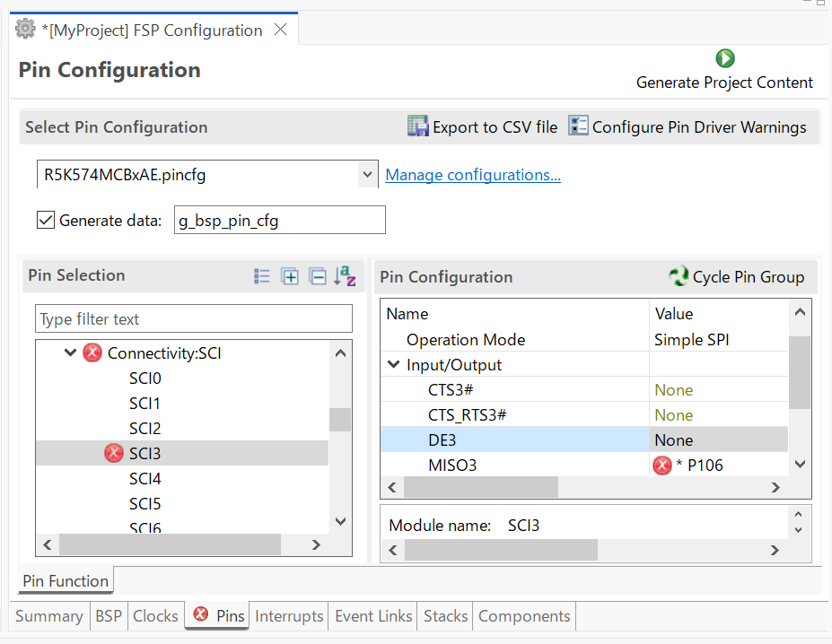The width and height of the screenshot is (832, 644).
Task: Collapse all pins with the minus icon
Action: [318, 276]
